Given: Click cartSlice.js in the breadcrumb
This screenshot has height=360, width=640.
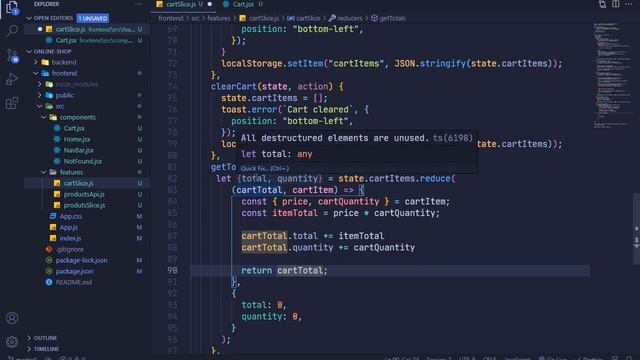Looking at the screenshot, I should [x=263, y=18].
